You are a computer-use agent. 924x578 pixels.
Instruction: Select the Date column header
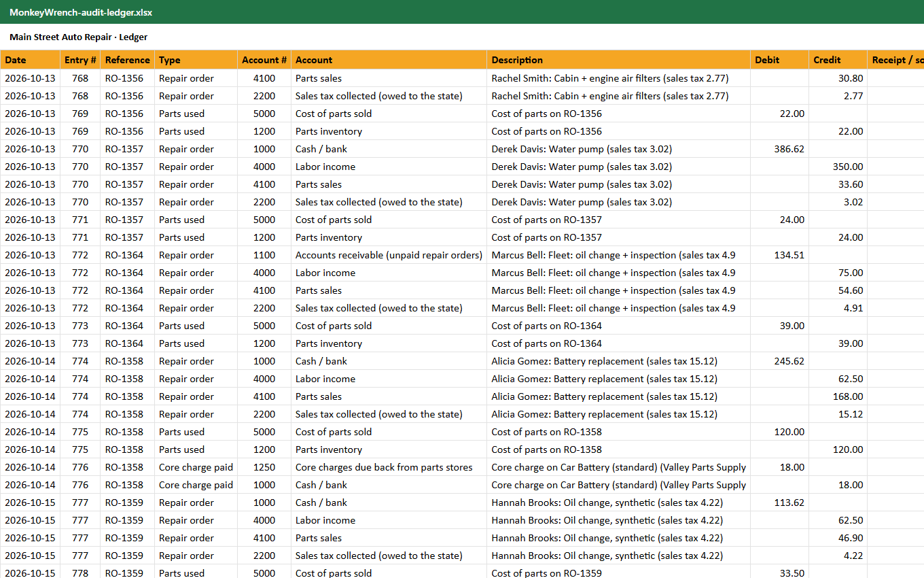click(x=30, y=60)
